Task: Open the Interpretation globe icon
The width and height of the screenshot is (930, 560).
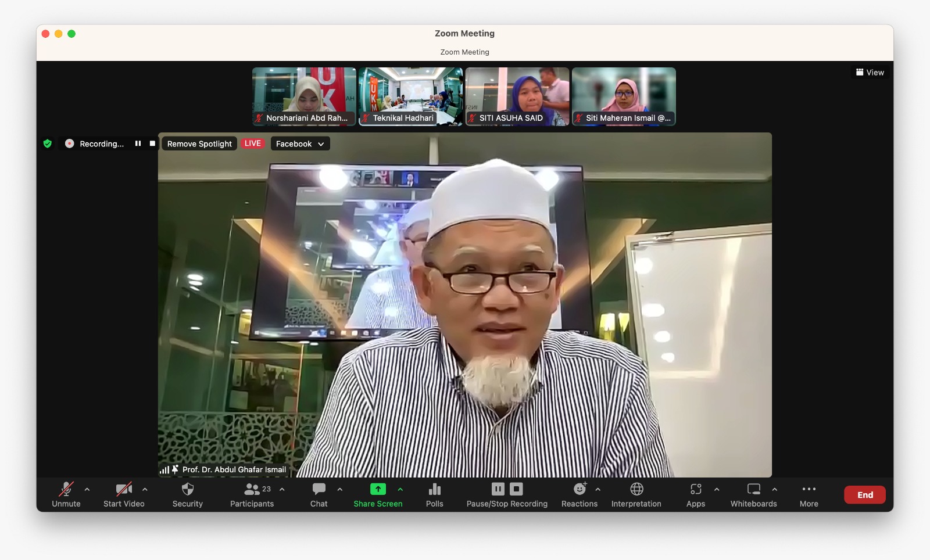Action: tap(636, 489)
